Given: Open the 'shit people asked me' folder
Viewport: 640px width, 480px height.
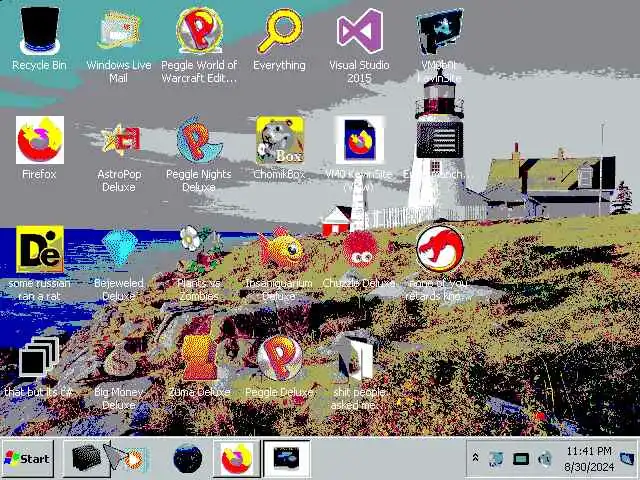Looking at the screenshot, I should coord(356,358).
